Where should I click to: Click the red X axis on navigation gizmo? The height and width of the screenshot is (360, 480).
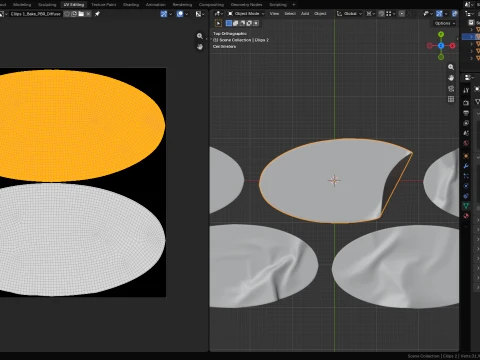(x=452, y=46)
